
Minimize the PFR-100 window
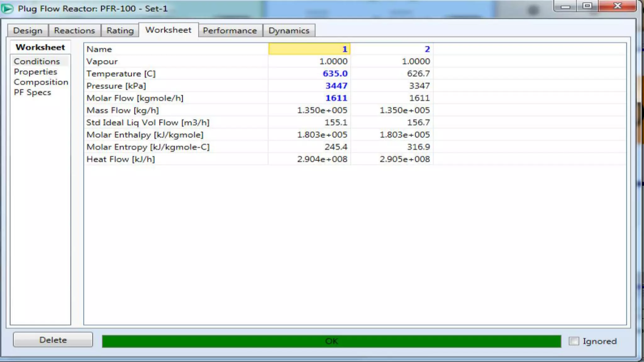tap(565, 6)
